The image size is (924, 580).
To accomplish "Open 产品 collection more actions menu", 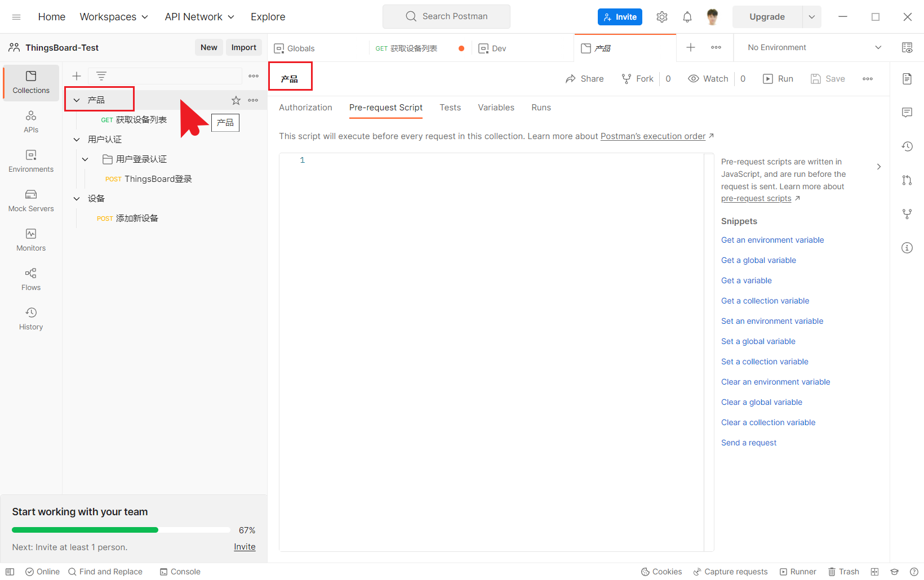I will [253, 100].
